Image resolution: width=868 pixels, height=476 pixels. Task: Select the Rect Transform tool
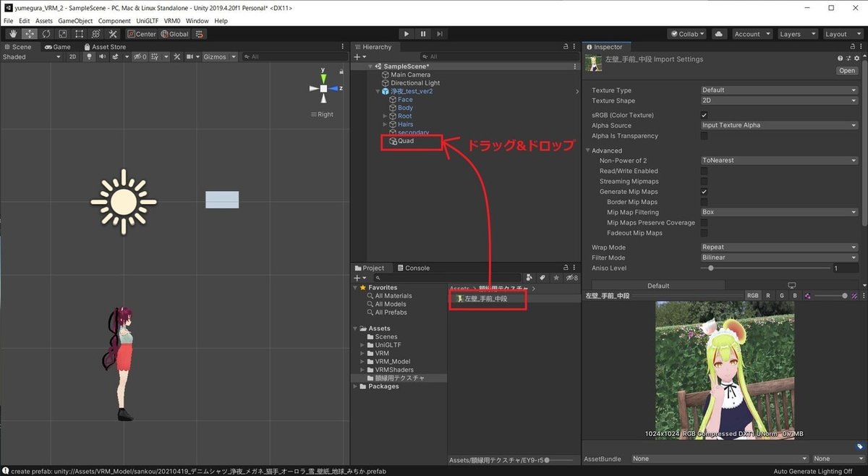pyautogui.click(x=80, y=34)
